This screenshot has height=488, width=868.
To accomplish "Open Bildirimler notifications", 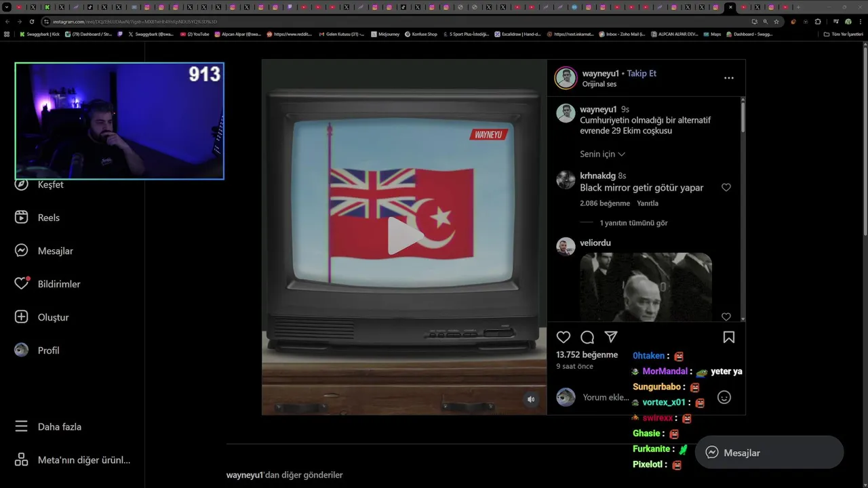I will (x=47, y=284).
